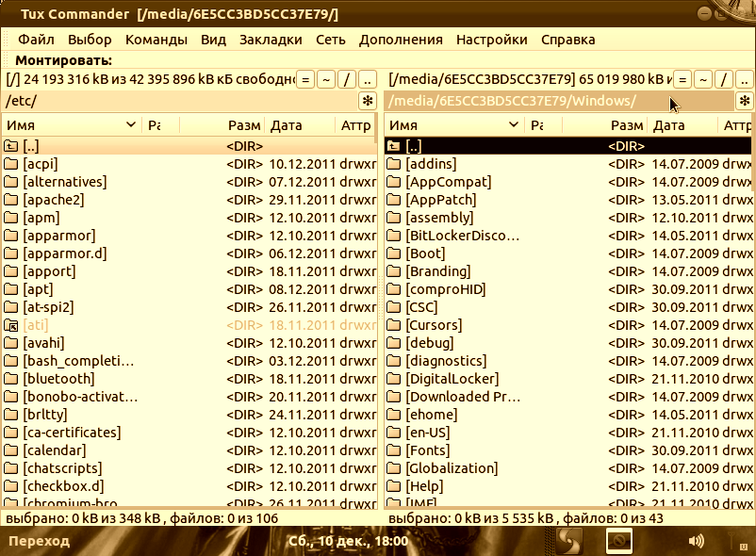The image size is (756, 556).
Task: Click the volume speaker icon in taskbar
Action: (697, 541)
